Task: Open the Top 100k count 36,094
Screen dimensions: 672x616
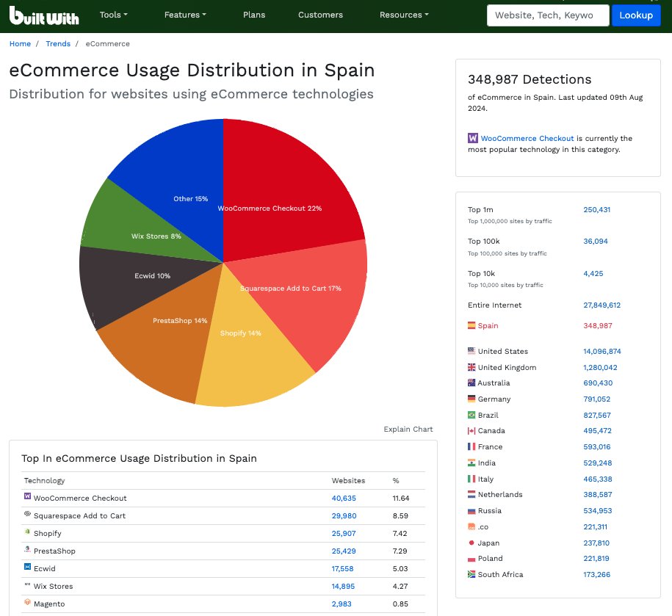Action: [596, 241]
